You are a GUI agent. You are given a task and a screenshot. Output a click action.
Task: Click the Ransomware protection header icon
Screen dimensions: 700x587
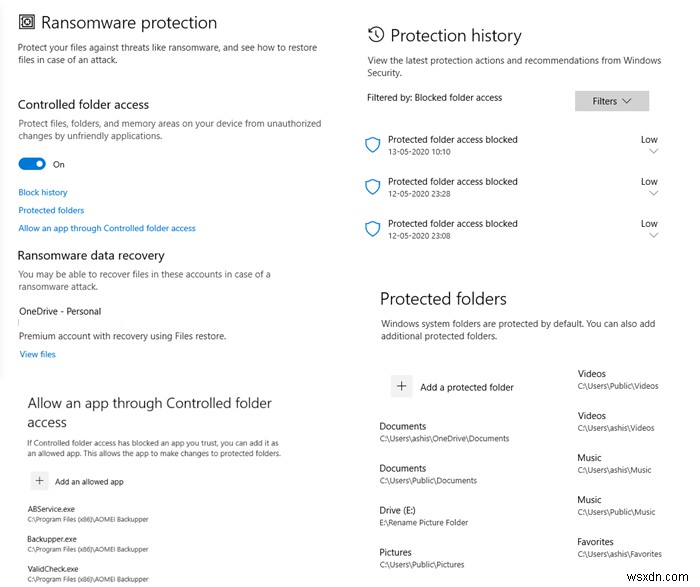[27, 22]
